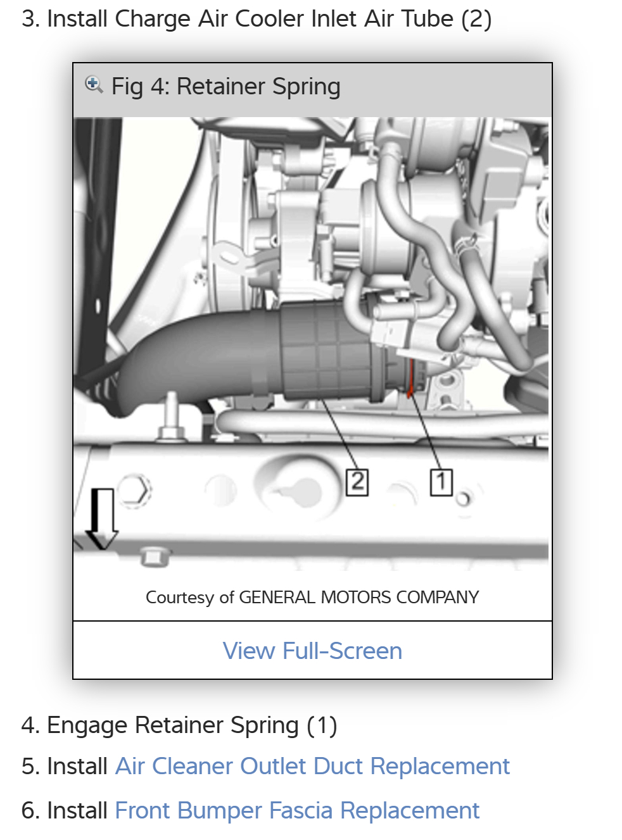Viewport: 622px width, 840px height.
Task: Select the Fig 4: Retainer Spring title
Action: pos(226,86)
